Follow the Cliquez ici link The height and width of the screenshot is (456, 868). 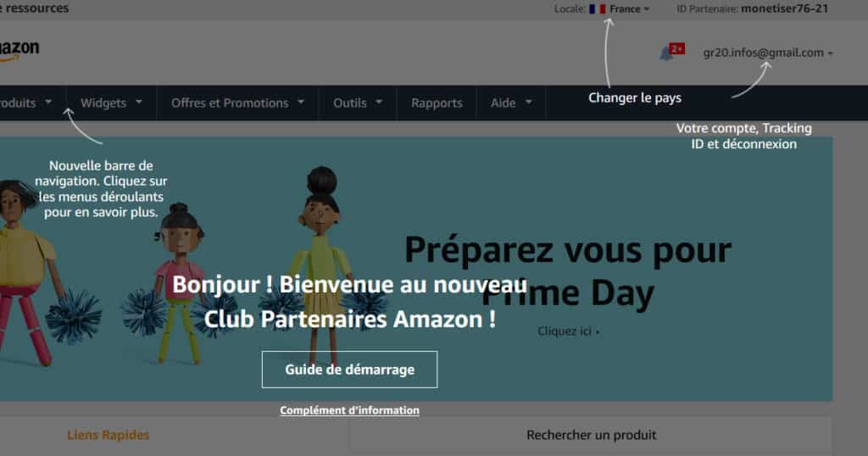pos(568,331)
